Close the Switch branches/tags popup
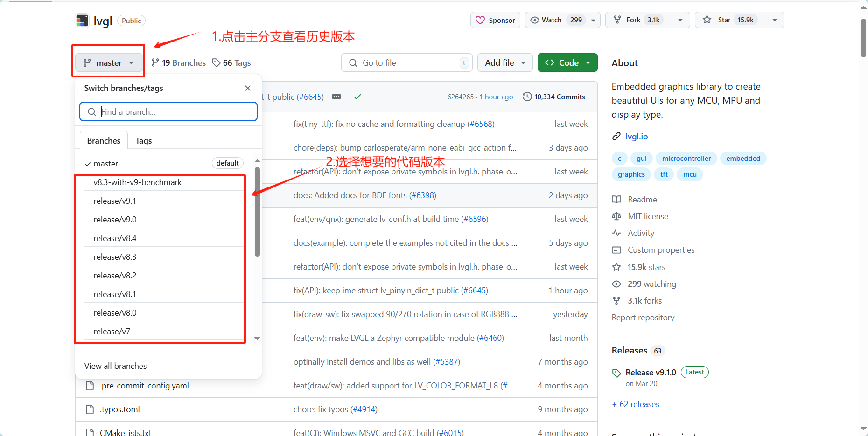868x436 pixels. [248, 88]
